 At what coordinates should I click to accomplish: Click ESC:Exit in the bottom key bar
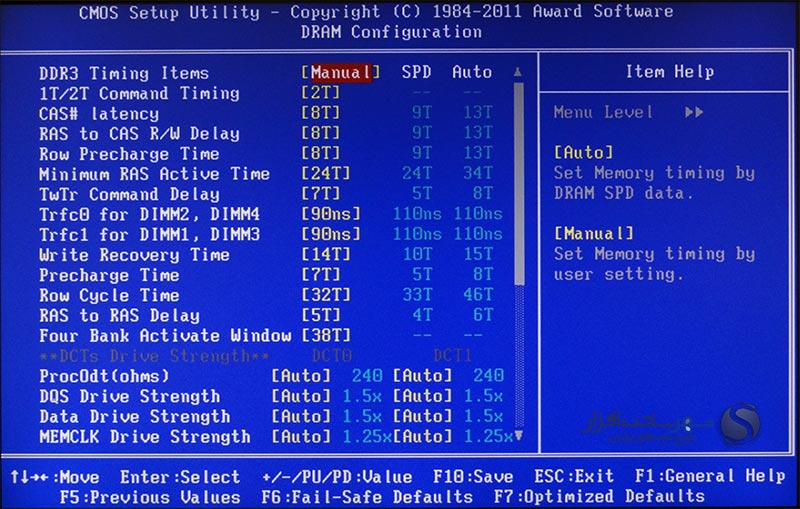[574, 476]
